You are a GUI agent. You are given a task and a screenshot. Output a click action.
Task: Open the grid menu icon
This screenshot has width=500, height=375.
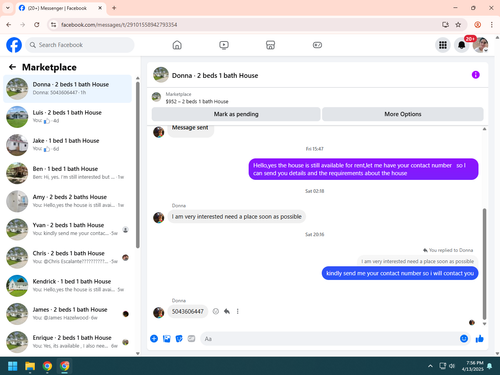pyautogui.click(x=443, y=45)
